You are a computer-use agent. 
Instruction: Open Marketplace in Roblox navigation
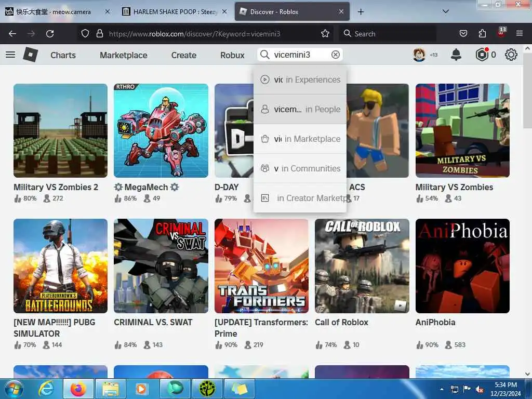point(124,55)
